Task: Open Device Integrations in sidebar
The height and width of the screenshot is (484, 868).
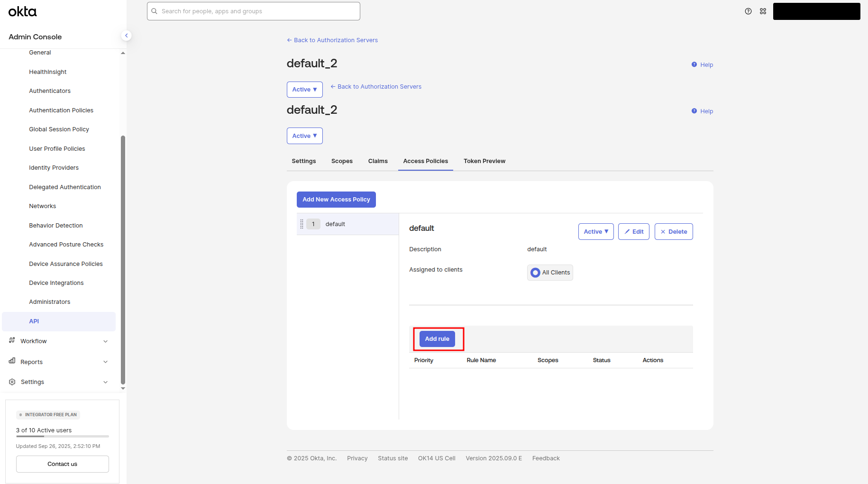Action: coord(56,283)
